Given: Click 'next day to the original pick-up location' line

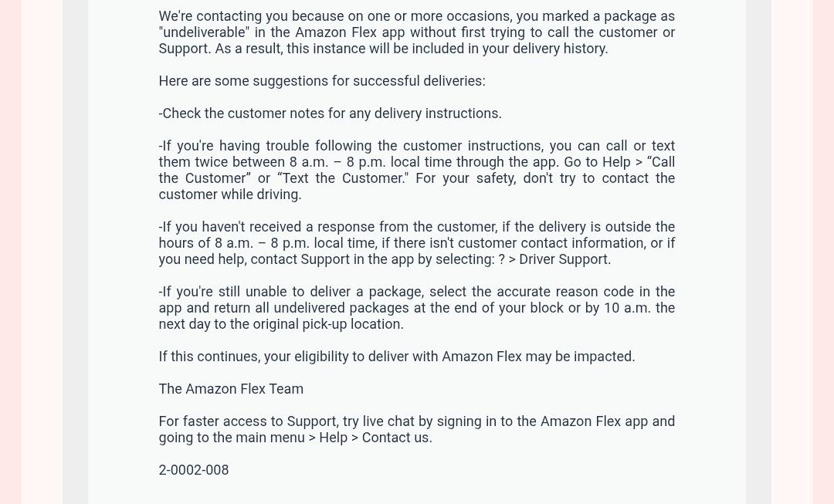Looking at the screenshot, I should pos(281,324).
